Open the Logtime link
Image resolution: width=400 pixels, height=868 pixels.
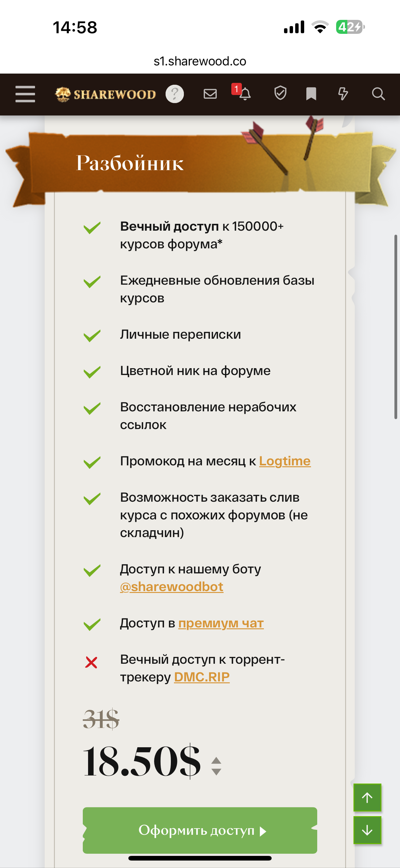pos(285,461)
